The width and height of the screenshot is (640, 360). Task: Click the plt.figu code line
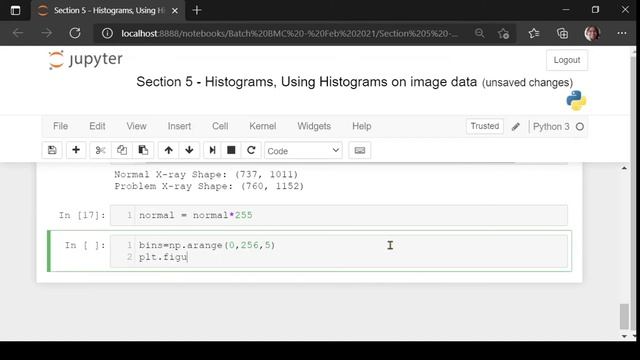point(163,257)
